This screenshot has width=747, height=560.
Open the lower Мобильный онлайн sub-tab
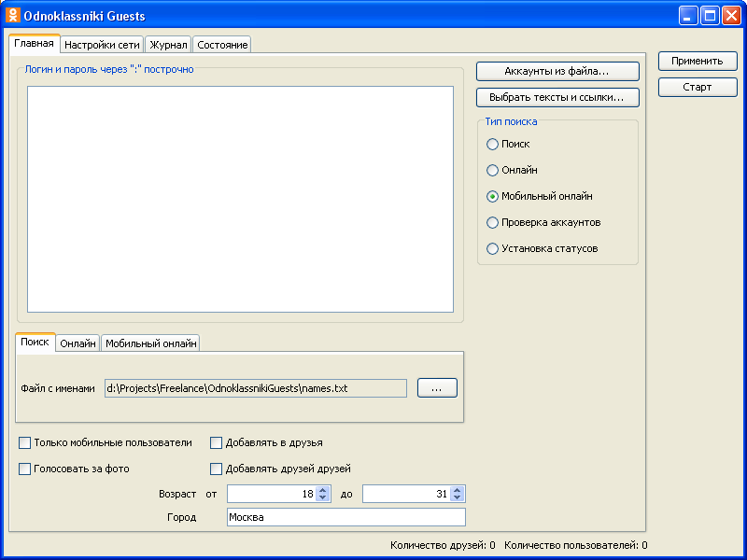coord(150,343)
